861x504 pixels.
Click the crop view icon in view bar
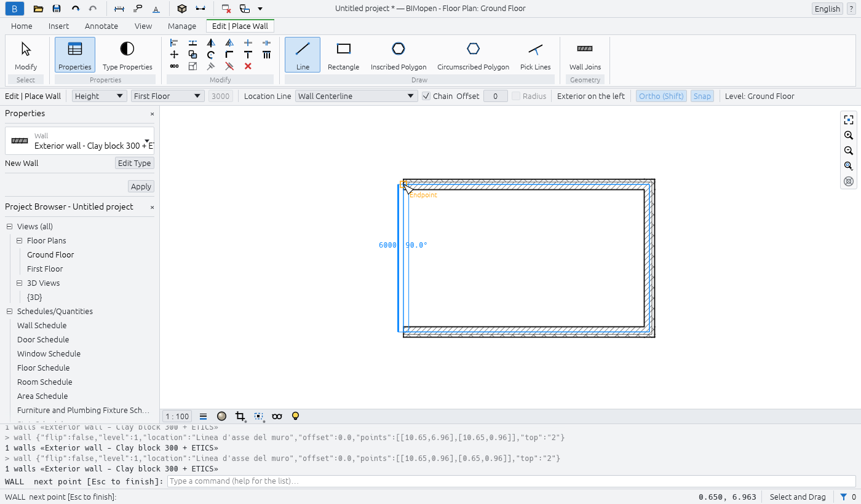(x=240, y=416)
